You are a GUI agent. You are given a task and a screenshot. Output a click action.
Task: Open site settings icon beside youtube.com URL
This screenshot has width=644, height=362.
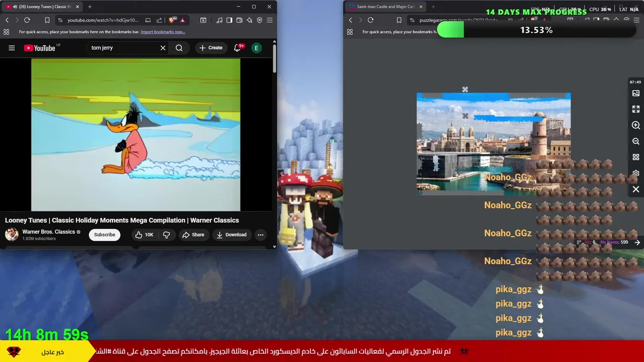60,20
